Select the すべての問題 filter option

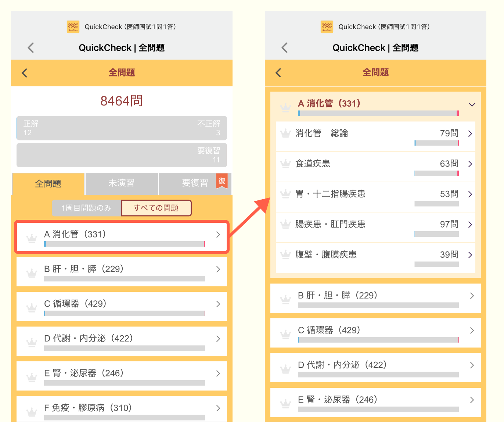tap(156, 208)
